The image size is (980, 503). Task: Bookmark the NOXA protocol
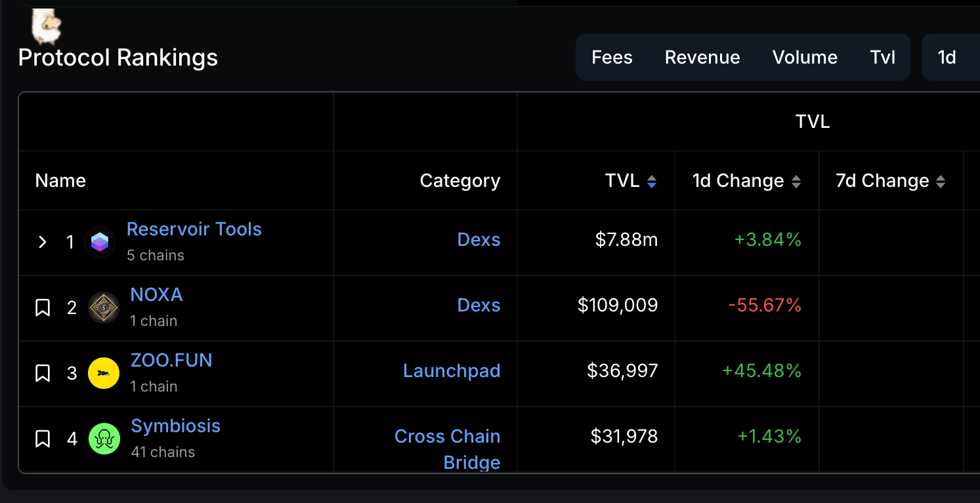(x=43, y=308)
